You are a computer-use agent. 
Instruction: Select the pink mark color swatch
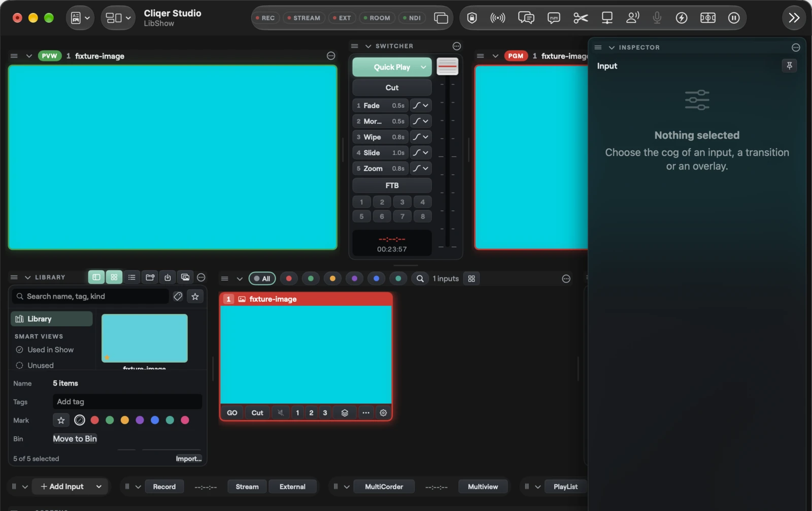(185, 420)
